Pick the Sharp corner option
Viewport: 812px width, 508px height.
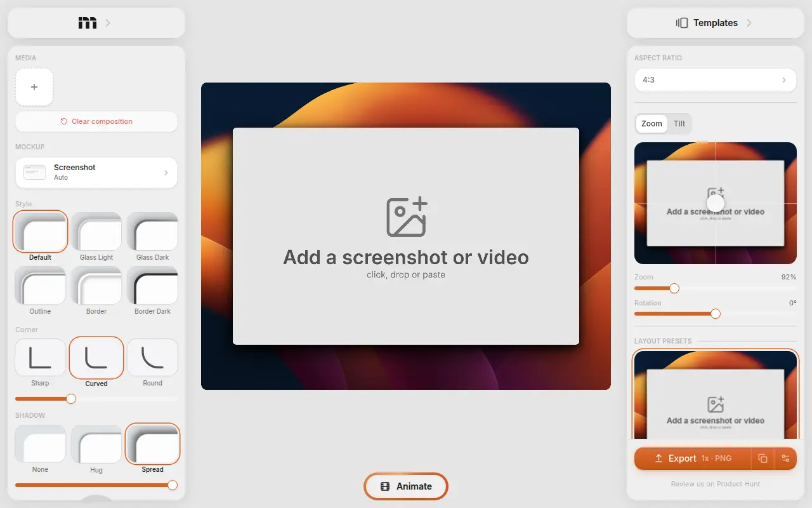(40, 358)
